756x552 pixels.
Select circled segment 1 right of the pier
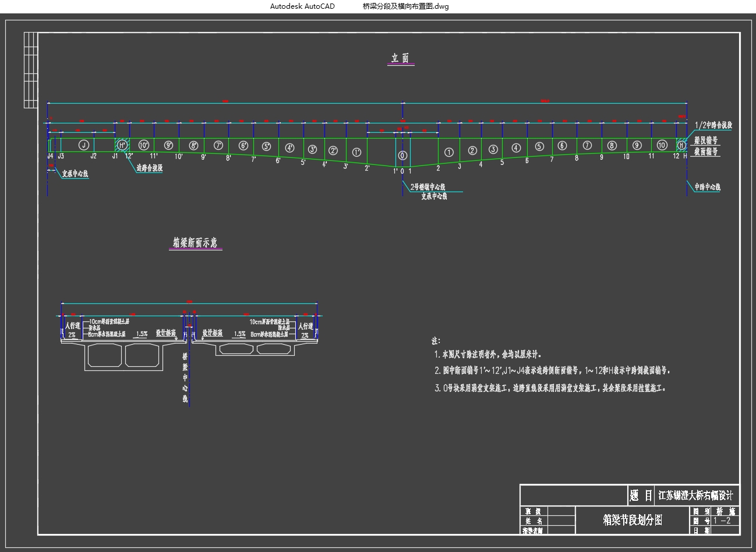point(448,152)
